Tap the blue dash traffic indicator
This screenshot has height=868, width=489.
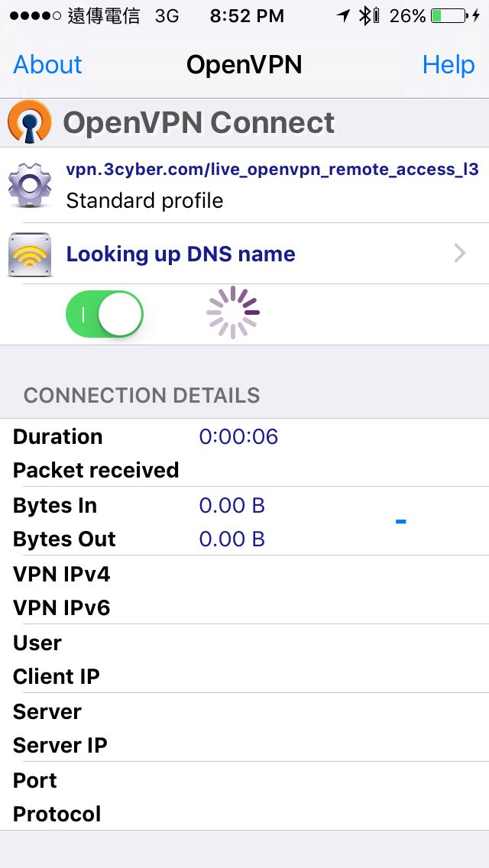400,522
